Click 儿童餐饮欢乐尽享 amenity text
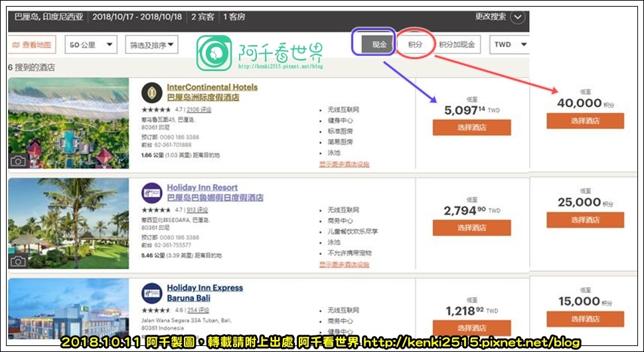 (x=353, y=231)
